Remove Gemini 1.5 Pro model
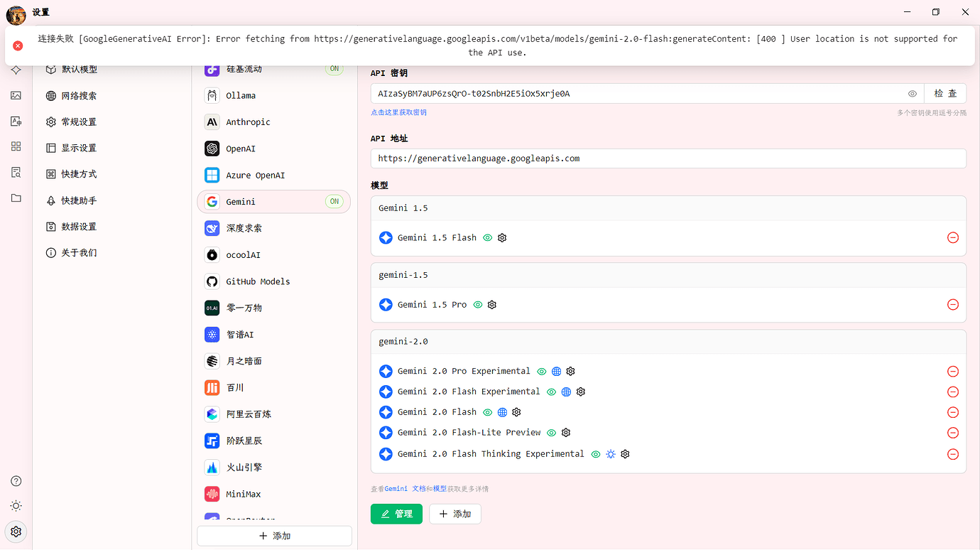 pyautogui.click(x=953, y=304)
